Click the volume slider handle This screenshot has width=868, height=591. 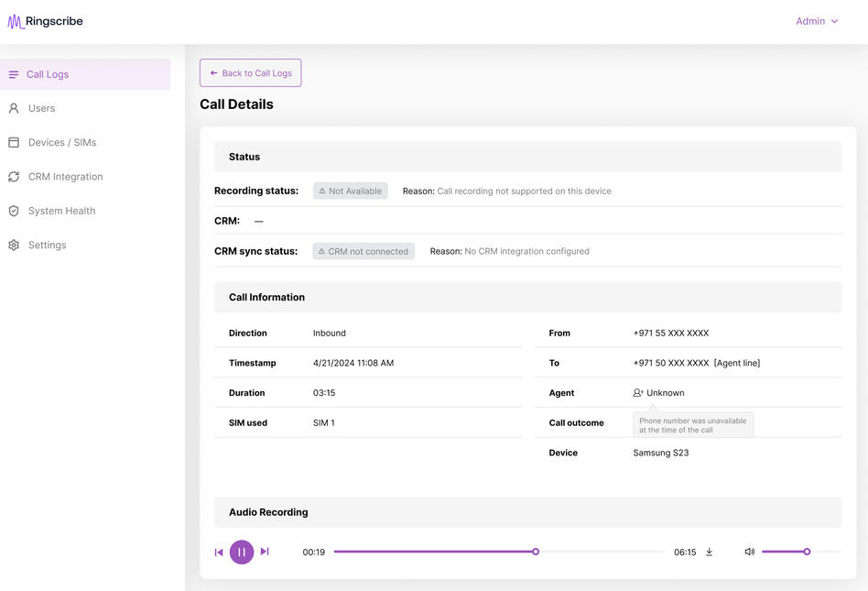pyautogui.click(x=807, y=552)
